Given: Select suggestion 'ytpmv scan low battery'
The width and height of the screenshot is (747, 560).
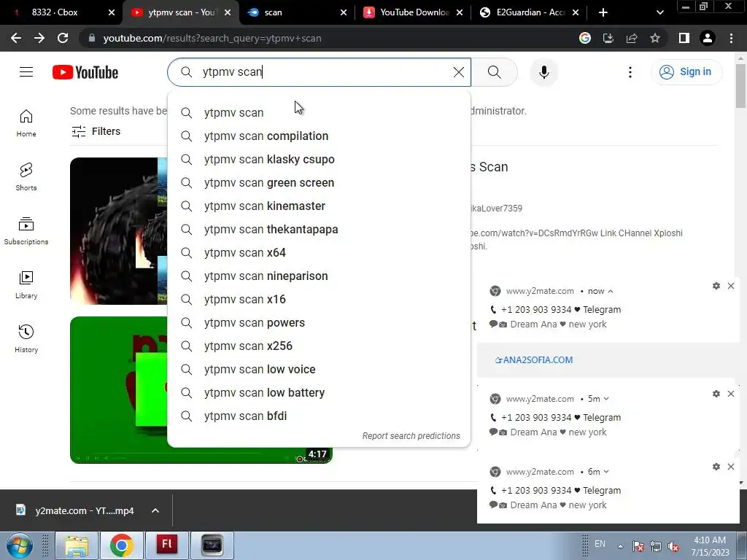Looking at the screenshot, I should click(319, 393).
